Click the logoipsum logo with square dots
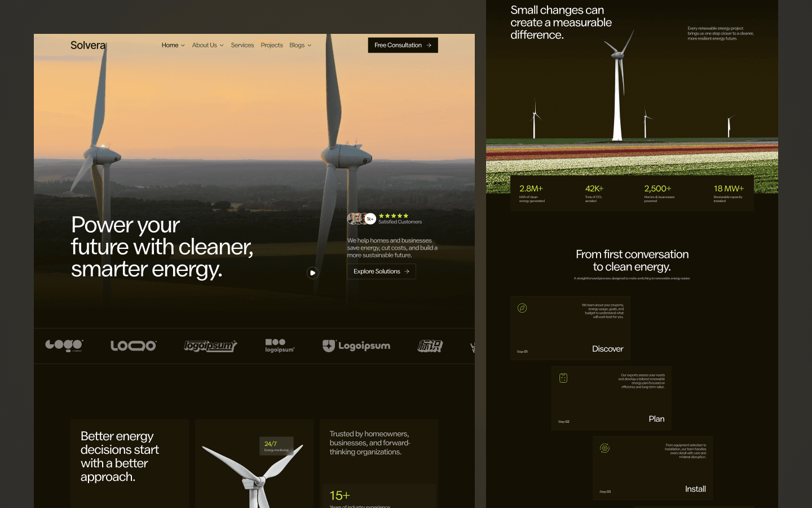Screen dimensions: 812x508 [280, 345]
